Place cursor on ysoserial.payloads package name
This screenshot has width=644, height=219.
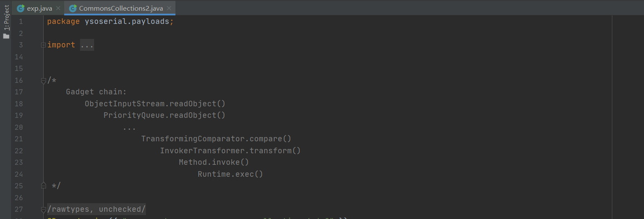pos(127,22)
